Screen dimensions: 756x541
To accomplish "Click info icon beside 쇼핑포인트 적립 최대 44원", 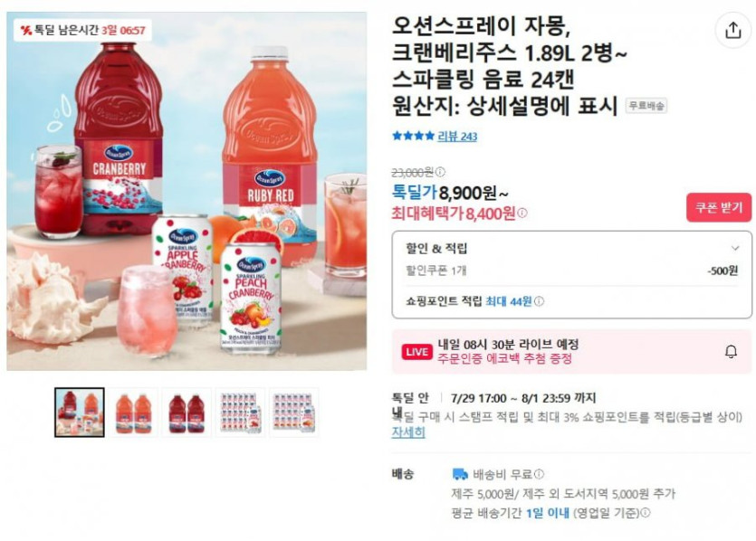I will click(x=539, y=301).
